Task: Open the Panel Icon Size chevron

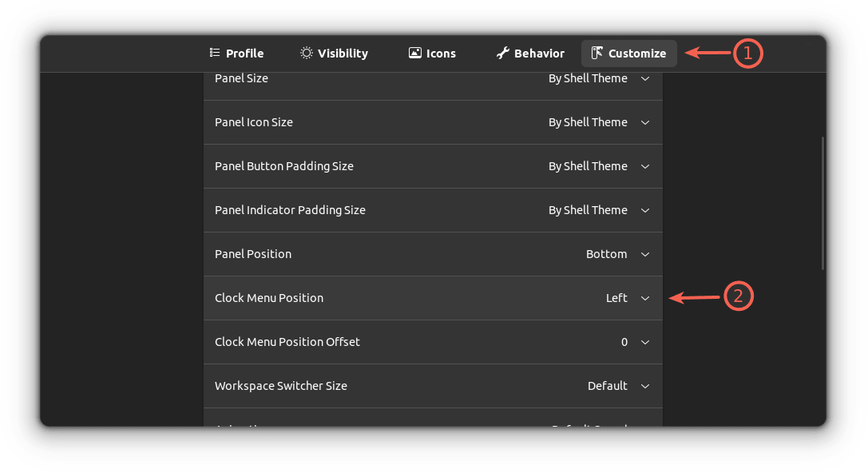Action: pyautogui.click(x=645, y=122)
